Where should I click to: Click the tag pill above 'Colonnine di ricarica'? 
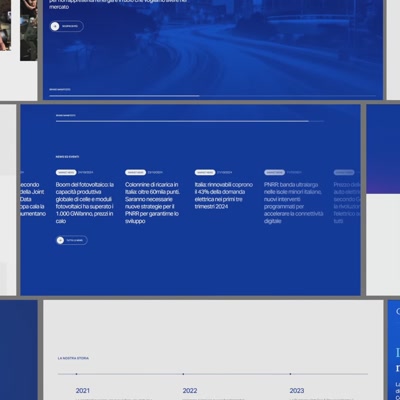point(135,172)
